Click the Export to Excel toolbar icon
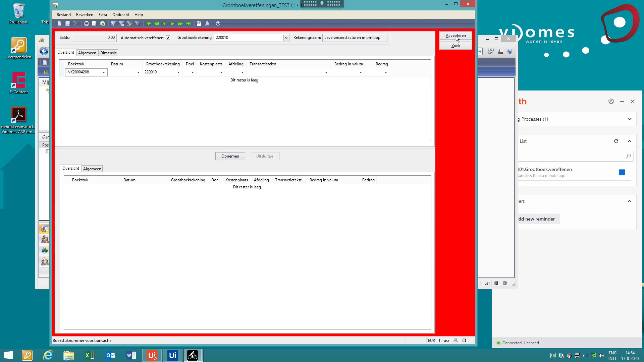 (103, 23)
